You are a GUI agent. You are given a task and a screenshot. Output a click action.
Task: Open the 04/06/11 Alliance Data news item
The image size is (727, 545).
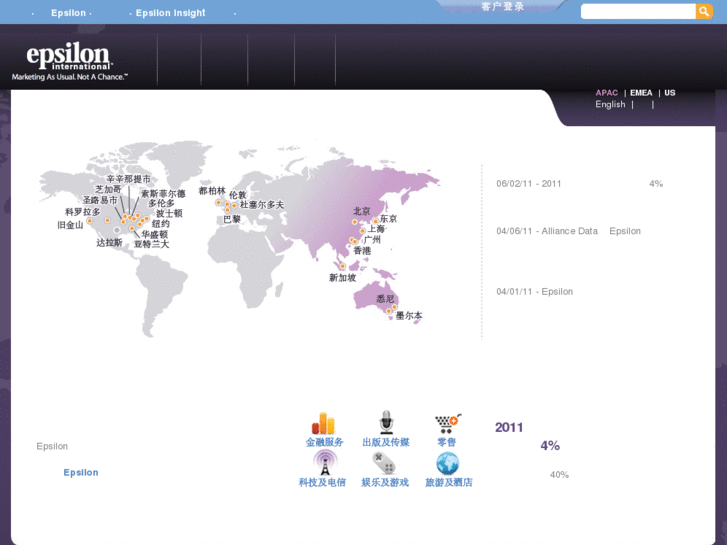coord(568,231)
